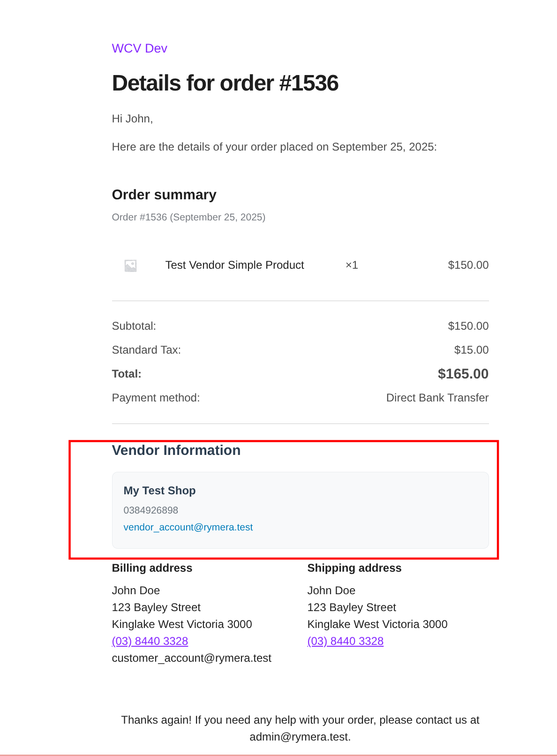Click the Shipping address heading

pyautogui.click(x=354, y=568)
